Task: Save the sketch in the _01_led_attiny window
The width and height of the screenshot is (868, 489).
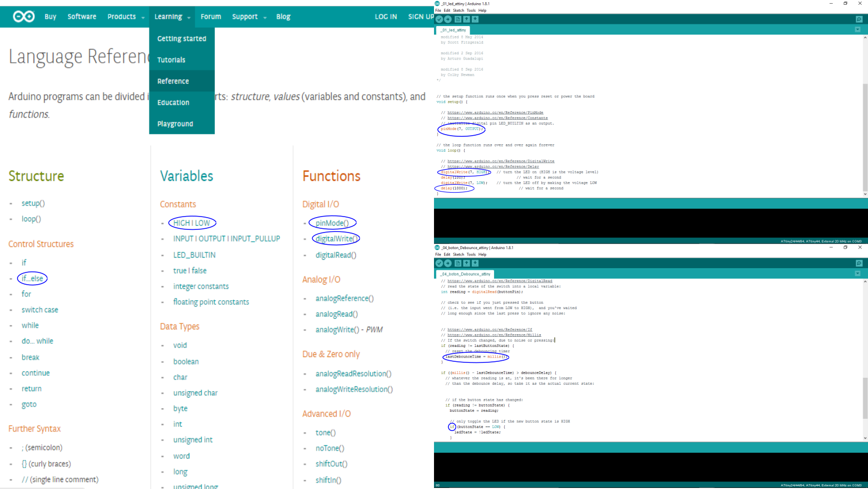Action: (x=475, y=19)
